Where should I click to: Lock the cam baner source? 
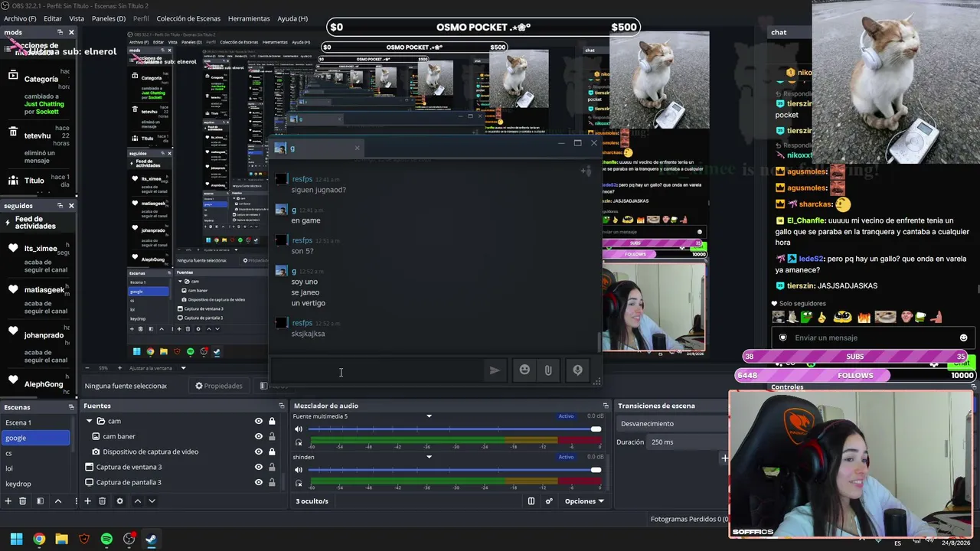pos(272,436)
